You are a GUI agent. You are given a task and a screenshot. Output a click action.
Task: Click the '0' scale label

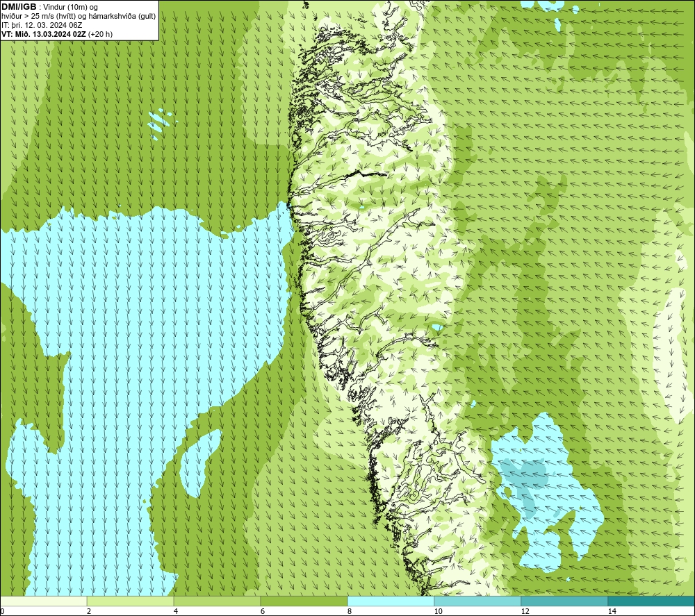tap(2, 611)
